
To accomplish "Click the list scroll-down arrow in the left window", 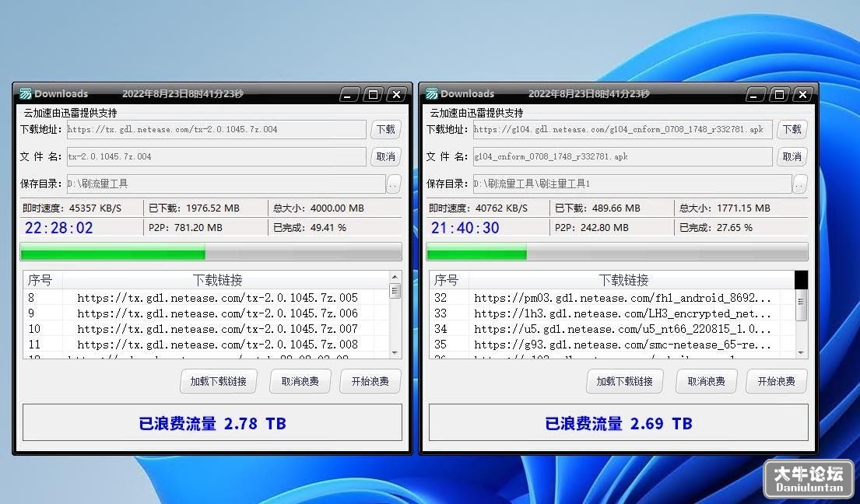I will [395, 353].
